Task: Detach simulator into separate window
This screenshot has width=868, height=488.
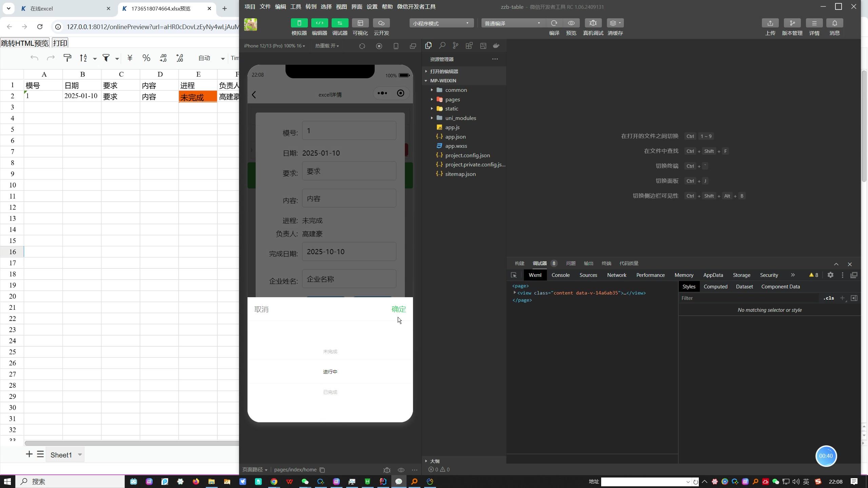Action: tap(413, 46)
